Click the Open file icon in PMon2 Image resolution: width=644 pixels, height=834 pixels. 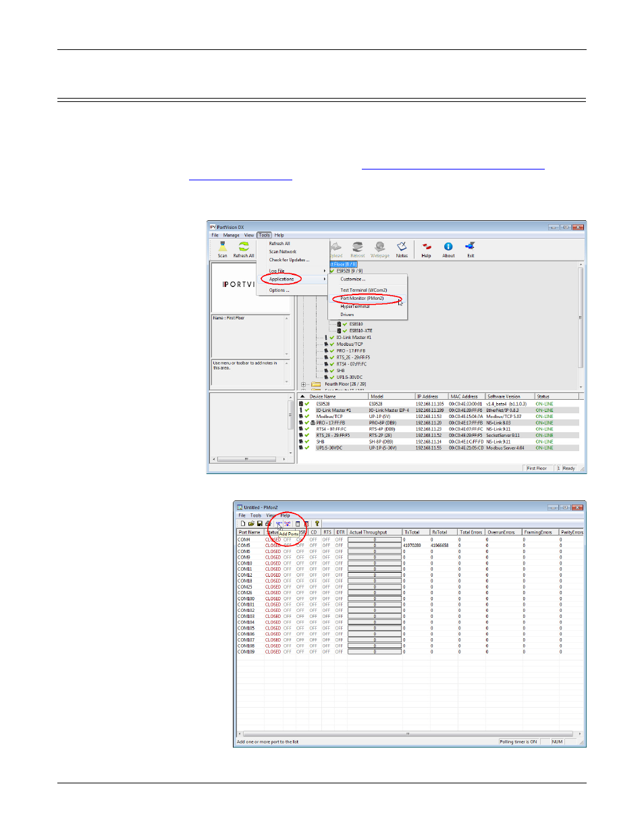tap(251, 523)
